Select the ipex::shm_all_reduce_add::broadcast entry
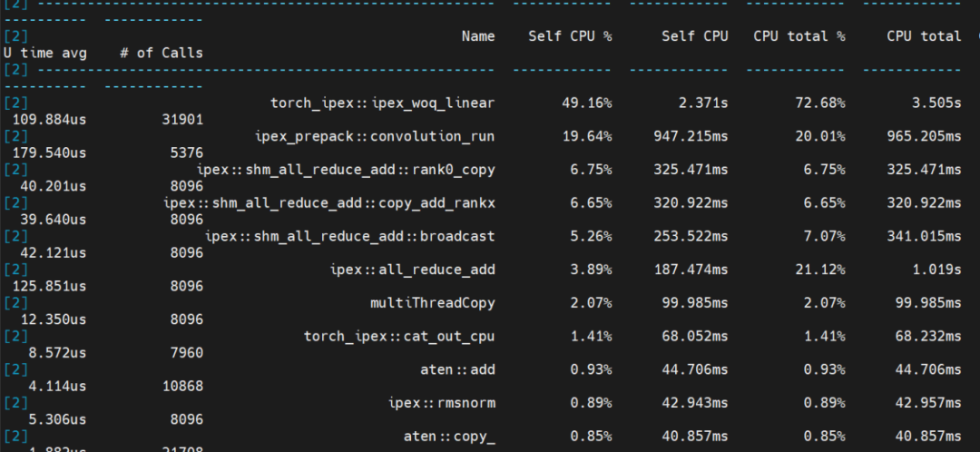Image resolution: width=980 pixels, height=452 pixels. click(349, 236)
